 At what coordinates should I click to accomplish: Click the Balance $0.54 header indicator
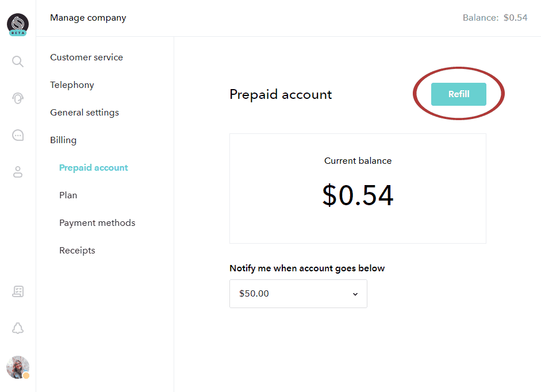pos(495,18)
